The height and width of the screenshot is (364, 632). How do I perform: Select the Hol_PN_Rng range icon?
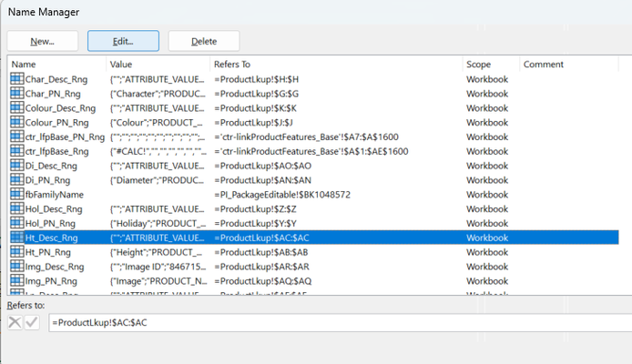tap(17, 223)
